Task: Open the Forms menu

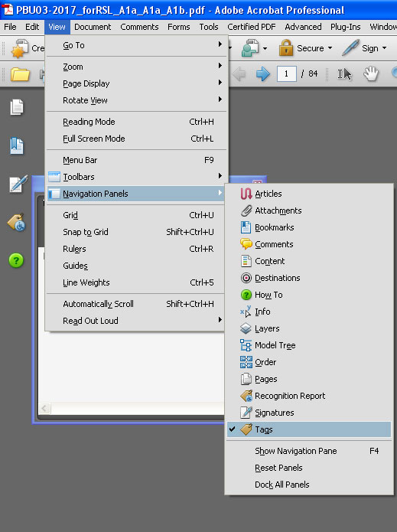Action: pos(179,27)
